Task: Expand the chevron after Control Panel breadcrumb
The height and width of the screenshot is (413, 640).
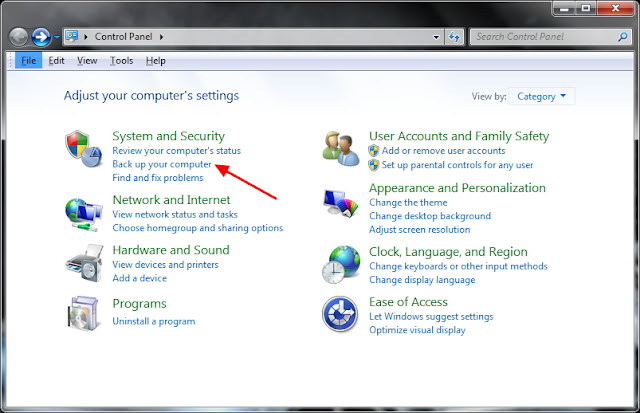Action: (x=161, y=37)
